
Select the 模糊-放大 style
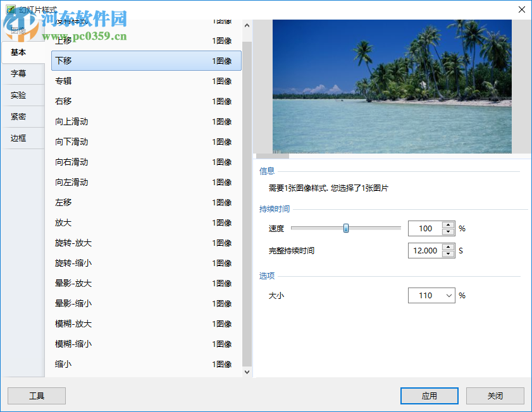145,324
